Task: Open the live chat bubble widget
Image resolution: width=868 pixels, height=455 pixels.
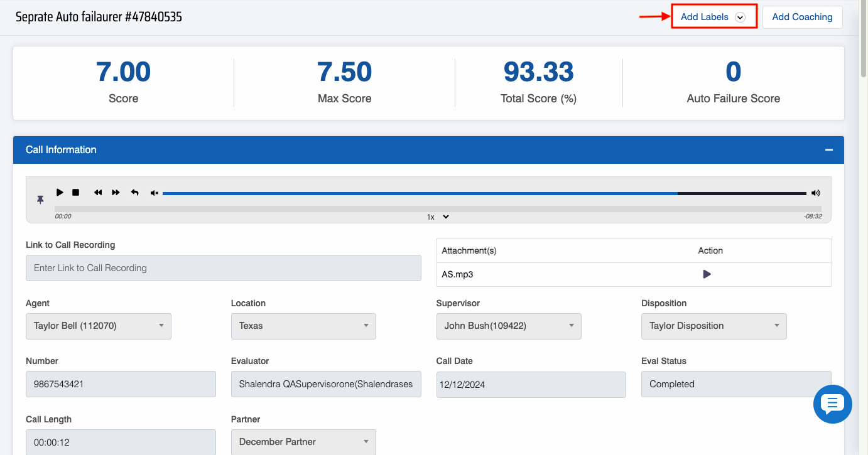Action: coord(832,404)
